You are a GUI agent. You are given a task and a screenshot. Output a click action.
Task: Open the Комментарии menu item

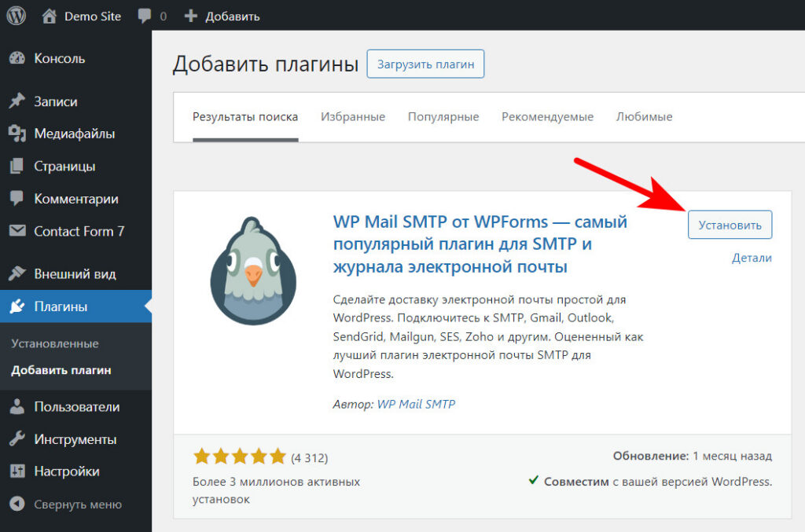pyautogui.click(x=76, y=199)
